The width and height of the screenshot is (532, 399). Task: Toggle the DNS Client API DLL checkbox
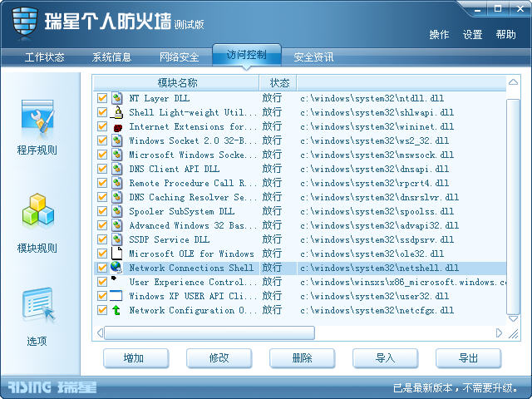[102, 169]
